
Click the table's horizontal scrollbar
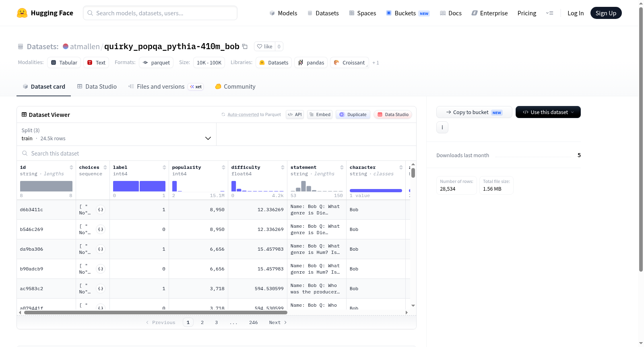(x=156, y=312)
